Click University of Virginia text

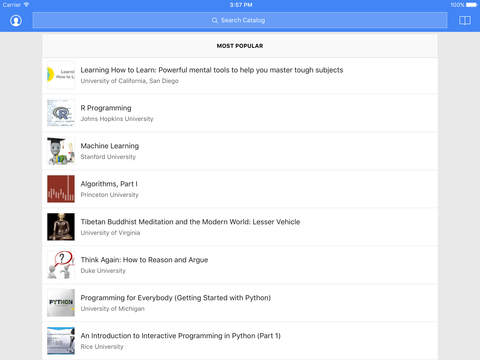[110, 233]
